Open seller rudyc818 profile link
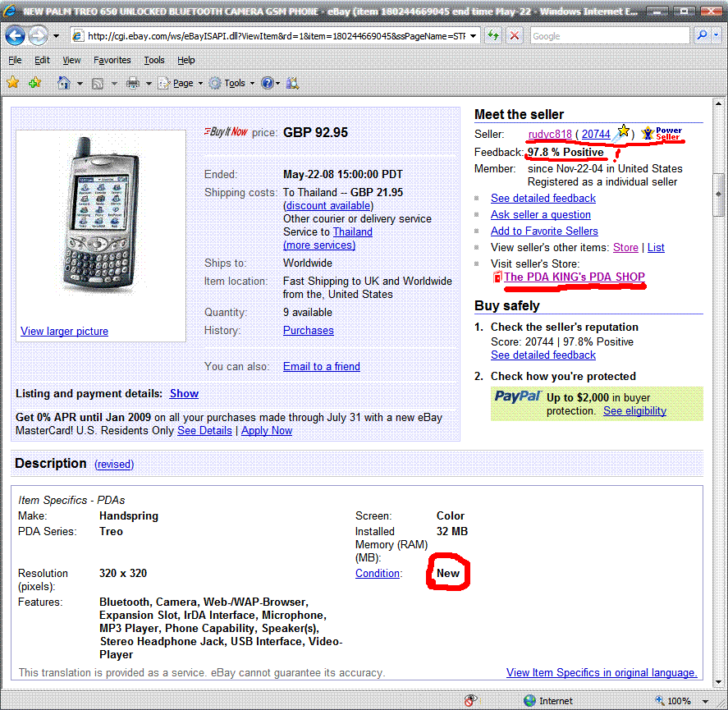Image resolution: width=728 pixels, height=710 pixels. tap(550, 134)
